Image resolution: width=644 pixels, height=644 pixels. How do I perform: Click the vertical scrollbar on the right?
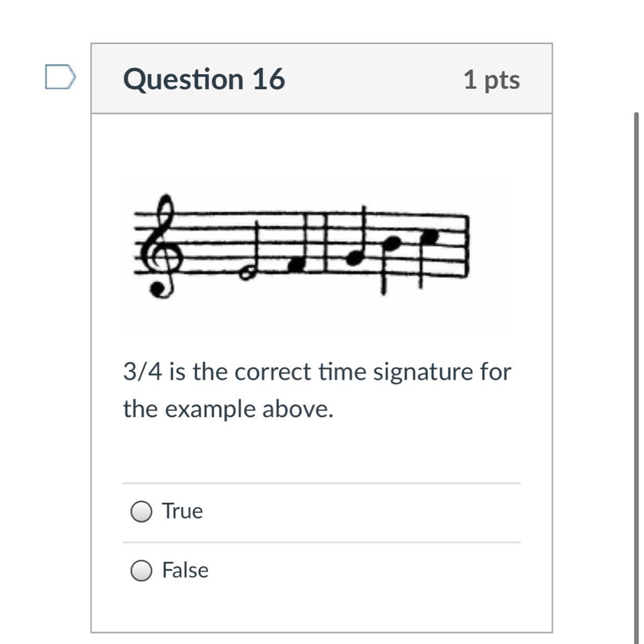pyautogui.click(x=636, y=322)
